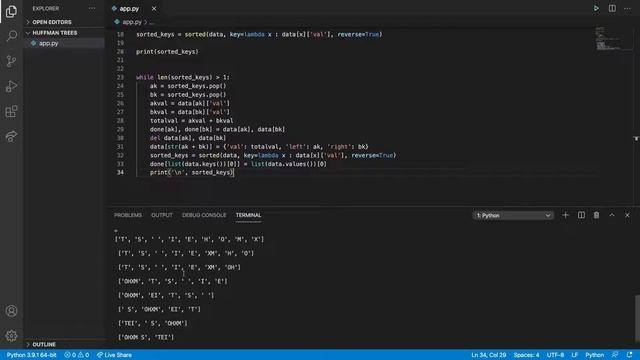Select the Terminal tab

pos(248,215)
